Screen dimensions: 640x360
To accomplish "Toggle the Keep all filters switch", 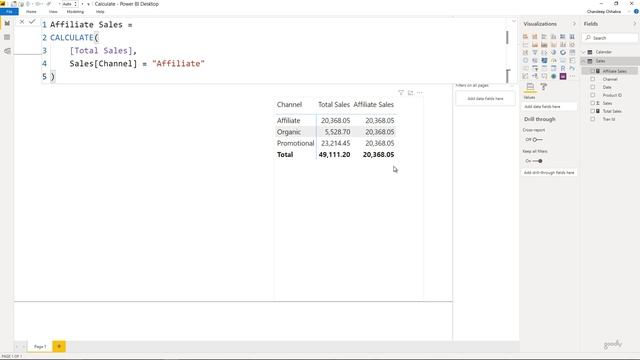I will [x=538, y=161].
